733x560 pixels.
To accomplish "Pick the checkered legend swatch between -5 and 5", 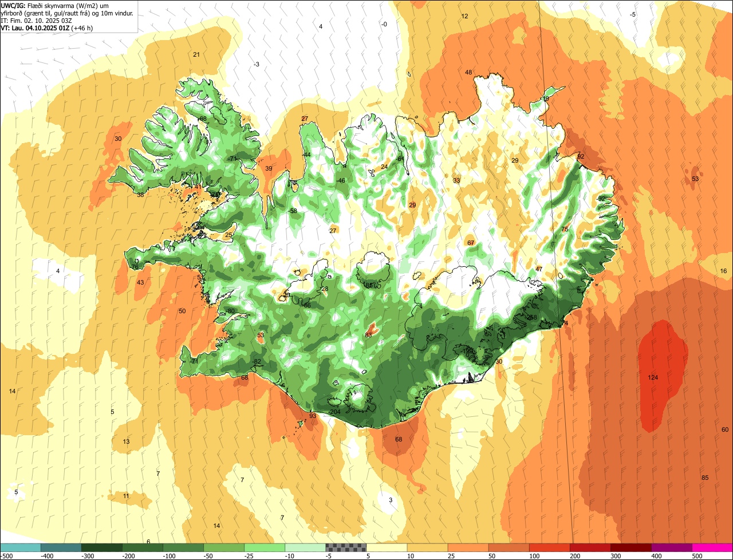I will tap(346, 547).
